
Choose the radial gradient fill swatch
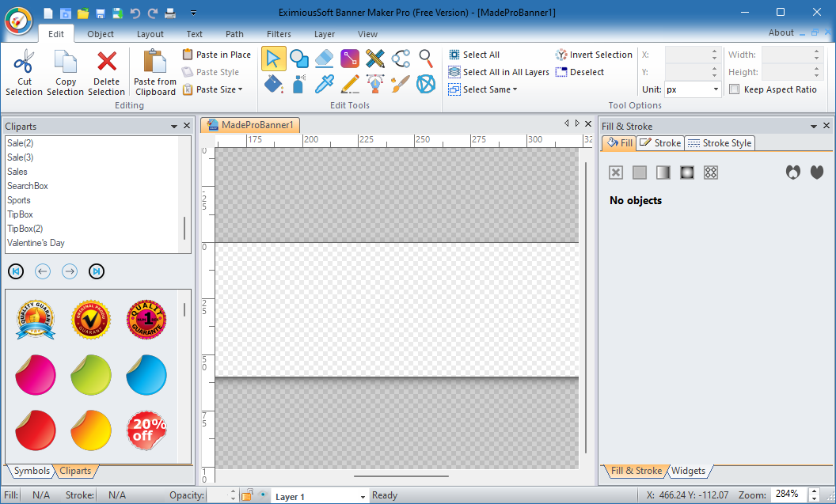click(687, 172)
